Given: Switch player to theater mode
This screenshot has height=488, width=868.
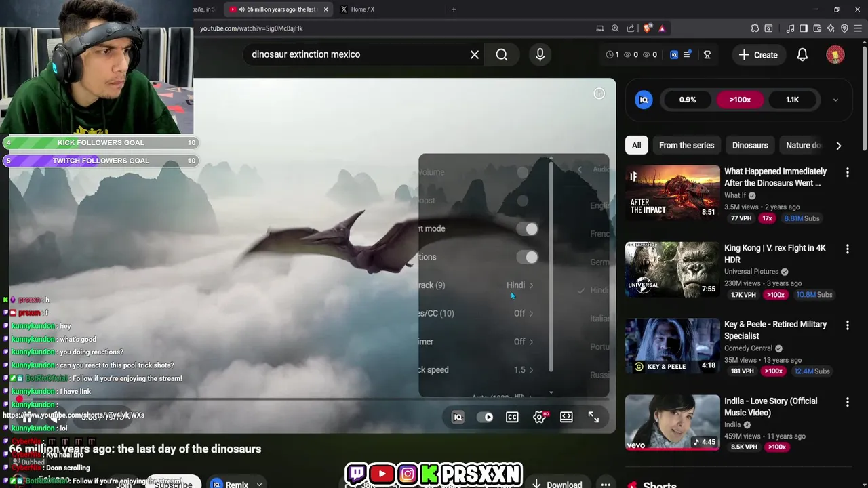Looking at the screenshot, I should click(566, 418).
